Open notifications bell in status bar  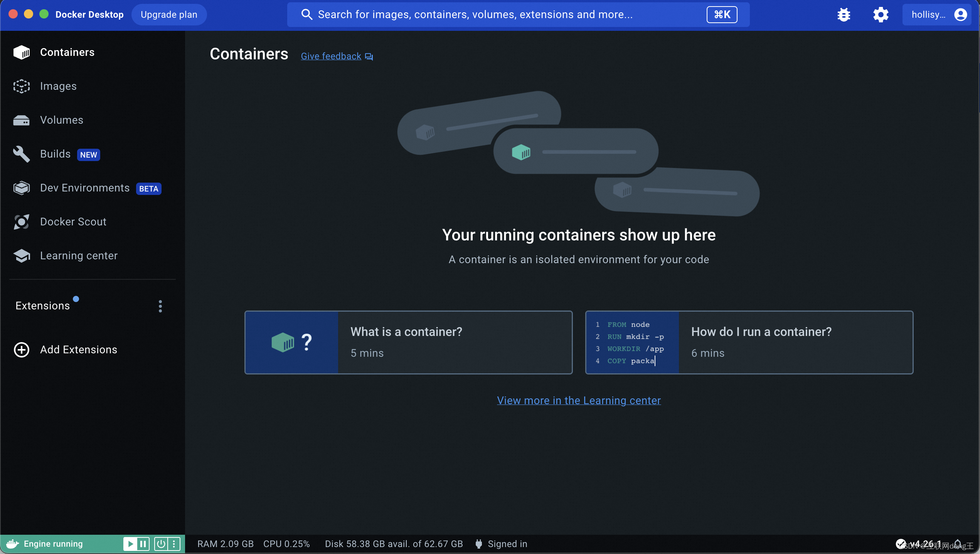[958, 544]
